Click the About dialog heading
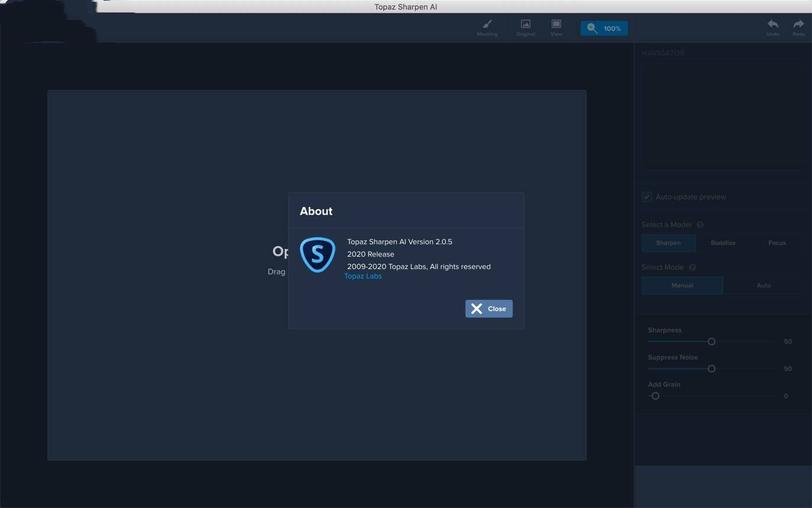The image size is (812, 508). (x=316, y=211)
